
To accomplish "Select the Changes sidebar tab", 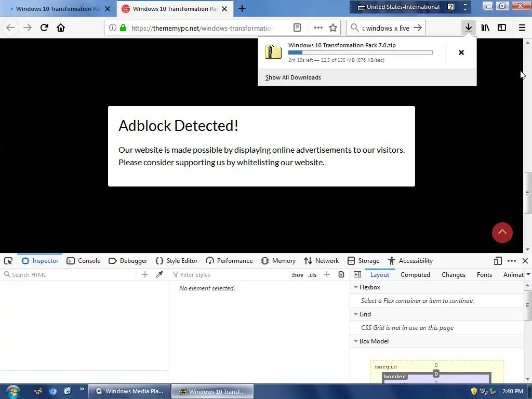I will coord(454,275).
